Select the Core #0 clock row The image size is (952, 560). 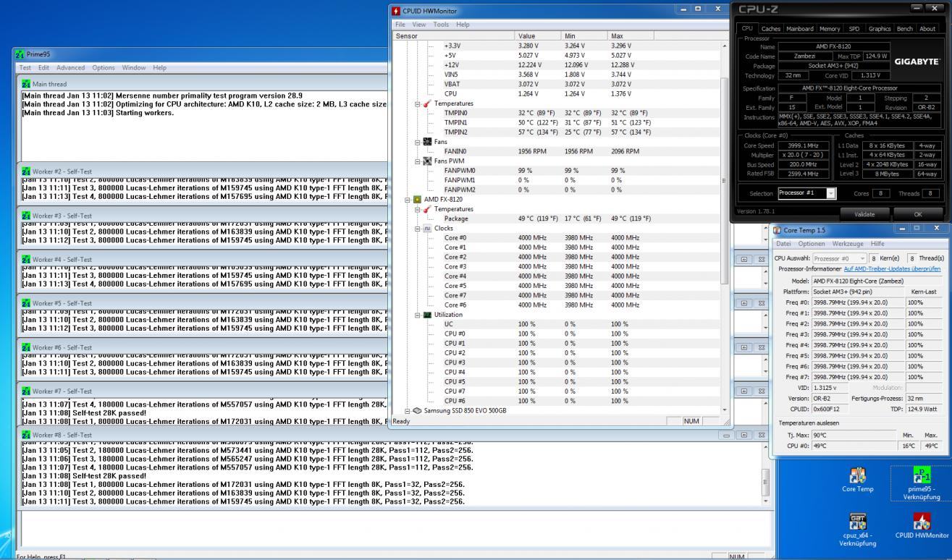coord(555,237)
